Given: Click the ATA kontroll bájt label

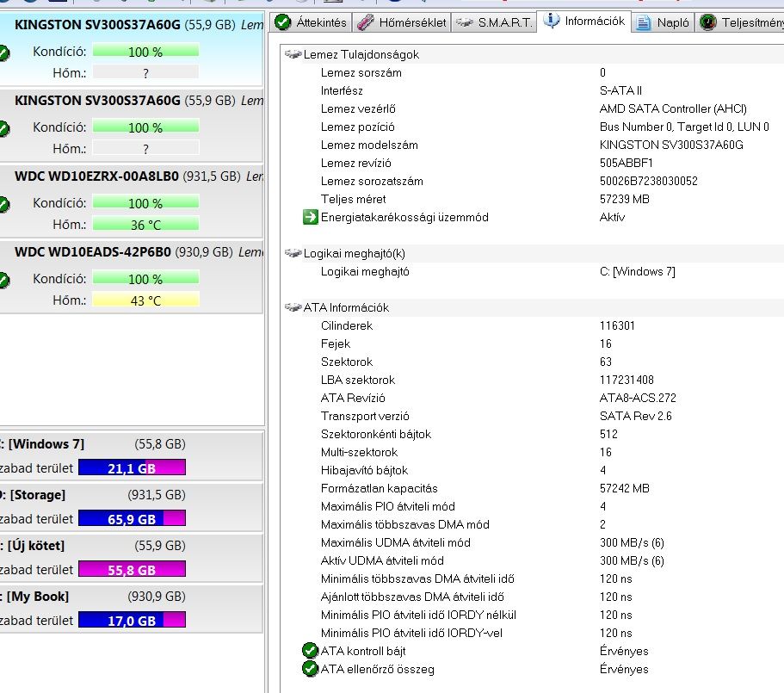Looking at the screenshot, I should click(363, 651).
